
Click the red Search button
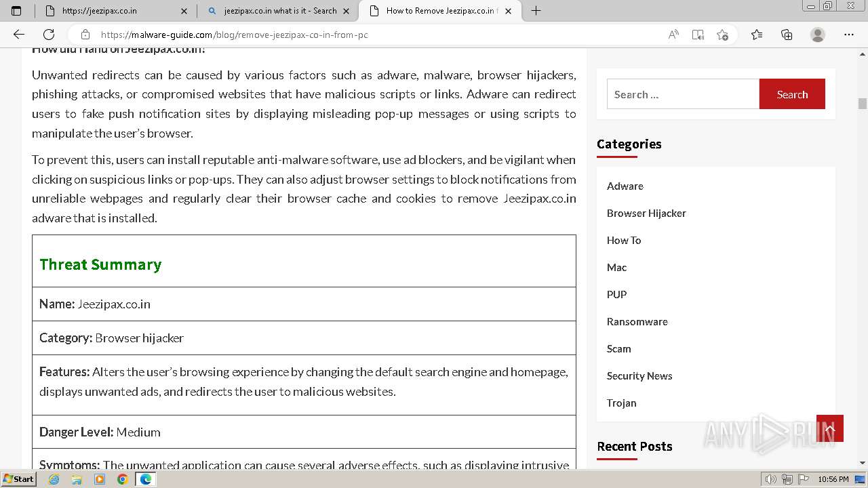792,94
